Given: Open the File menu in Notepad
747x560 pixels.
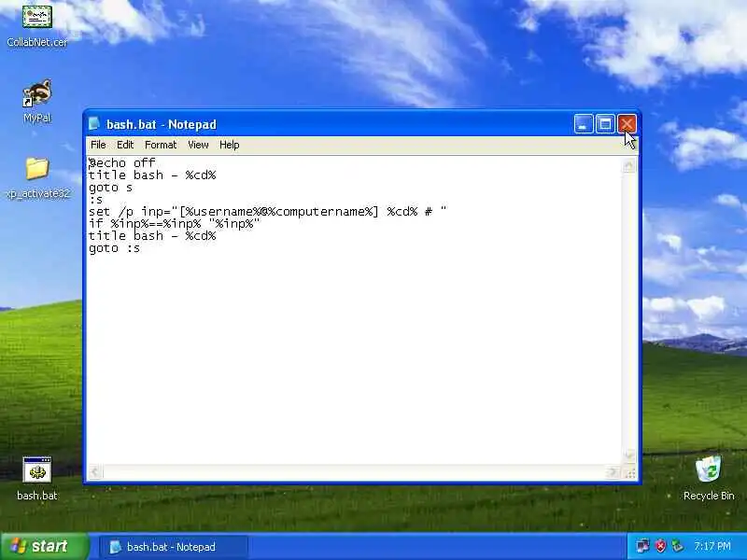Looking at the screenshot, I should (x=98, y=145).
